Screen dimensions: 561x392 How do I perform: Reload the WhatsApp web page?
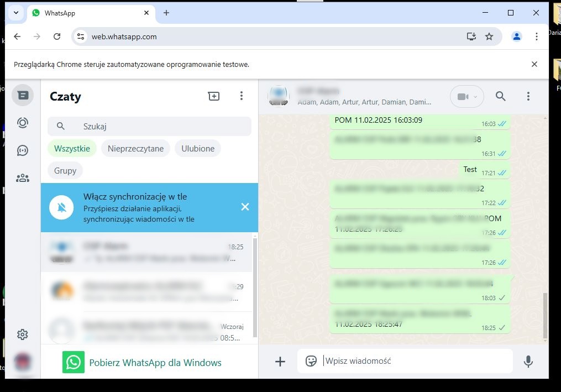click(x=57, y=36)
